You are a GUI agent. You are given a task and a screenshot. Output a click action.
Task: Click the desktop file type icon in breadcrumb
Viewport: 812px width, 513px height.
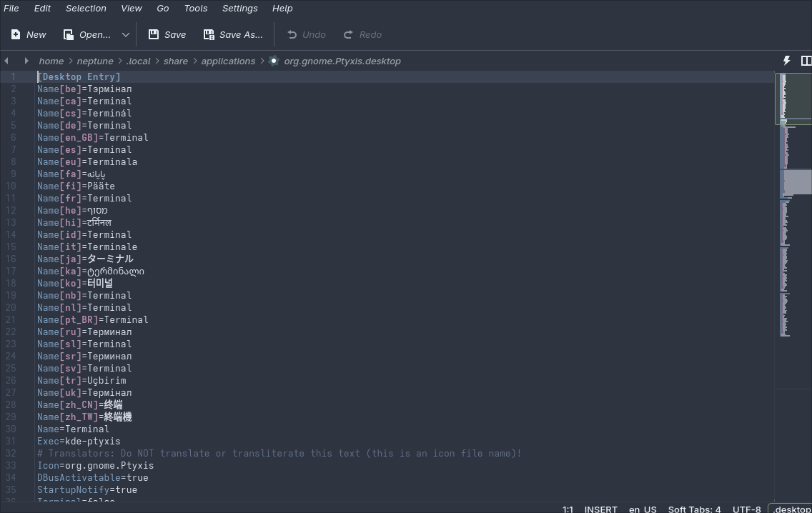(x=274, y=61)
